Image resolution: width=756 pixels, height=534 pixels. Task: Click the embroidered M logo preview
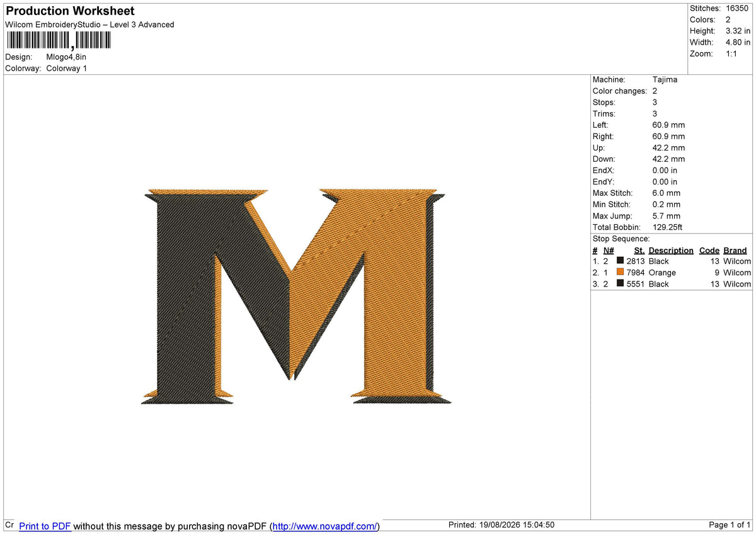tap(296, 296)
